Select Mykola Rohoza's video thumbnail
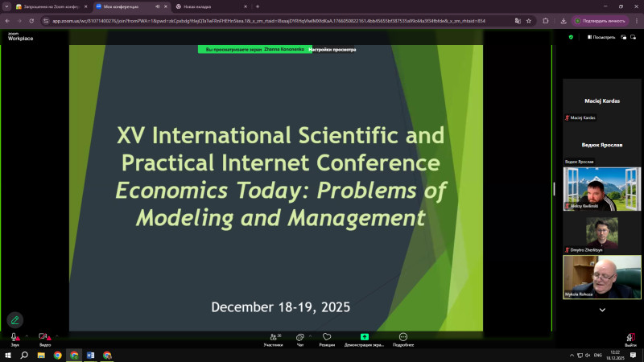This screenshot has width=644, height=362. click(x=601, y=276)
